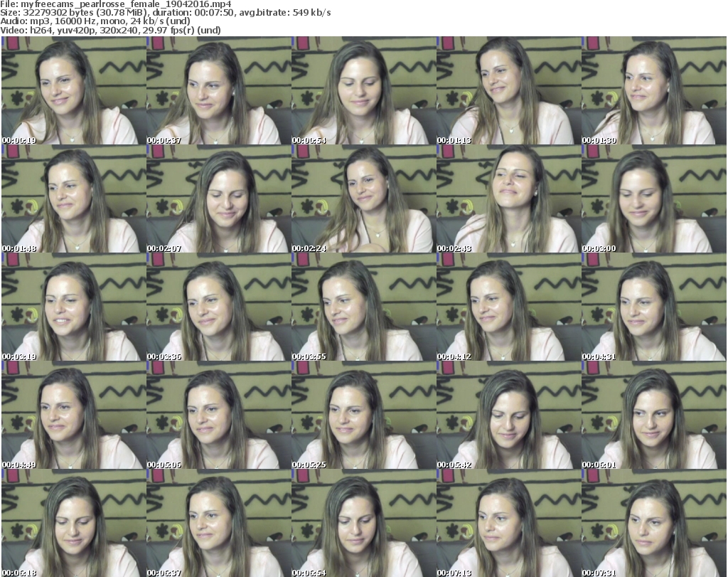728x577 pixels.
Task: Open the thumbnail labeled 00:07:13
Action: pyautogui.click(x=509, y=523)
